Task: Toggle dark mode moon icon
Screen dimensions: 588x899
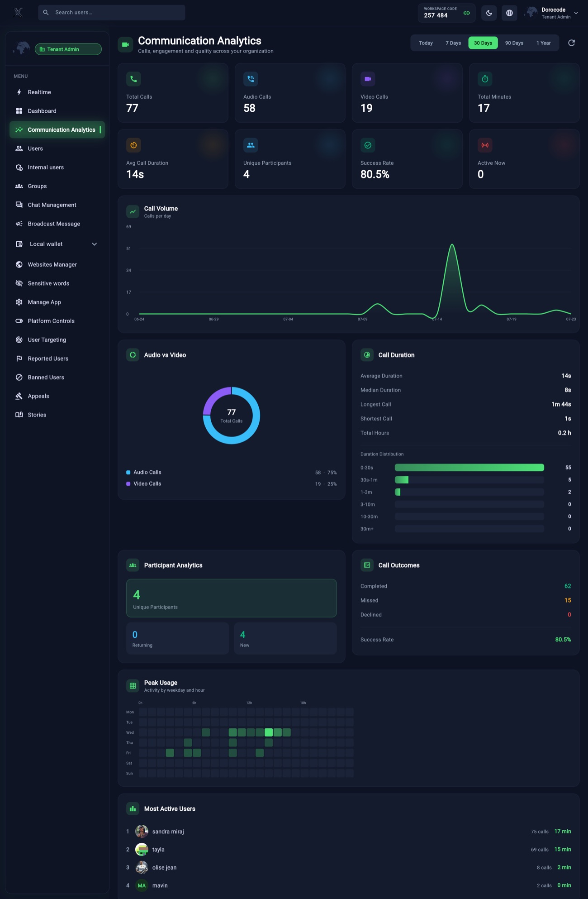Action: pos(489,13)
